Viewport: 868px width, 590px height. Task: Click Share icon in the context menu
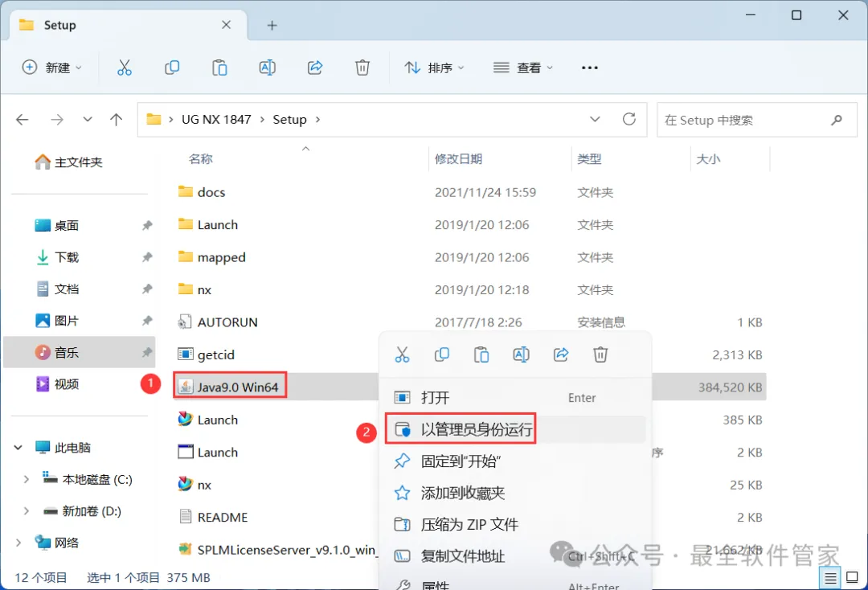click(561, 354)
